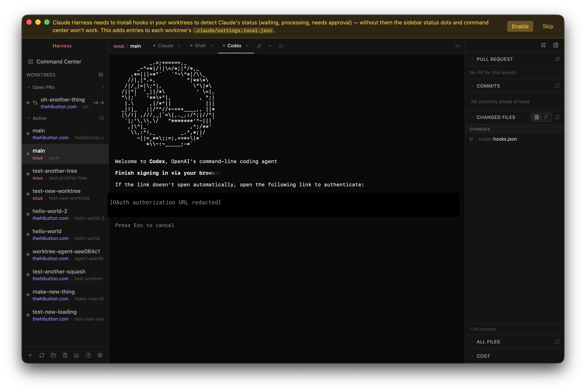Close the Codex tab

click(247, 46)
